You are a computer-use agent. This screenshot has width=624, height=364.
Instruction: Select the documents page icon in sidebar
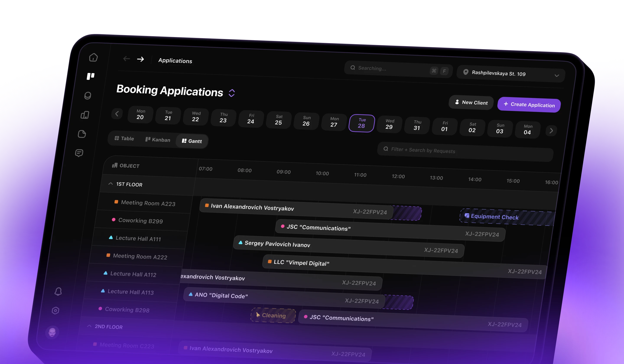click(x=82, y=134)
